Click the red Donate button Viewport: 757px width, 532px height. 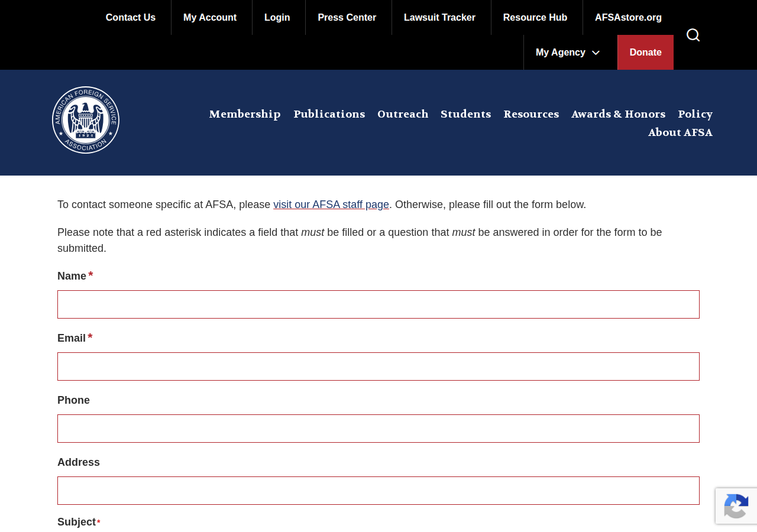646,52
